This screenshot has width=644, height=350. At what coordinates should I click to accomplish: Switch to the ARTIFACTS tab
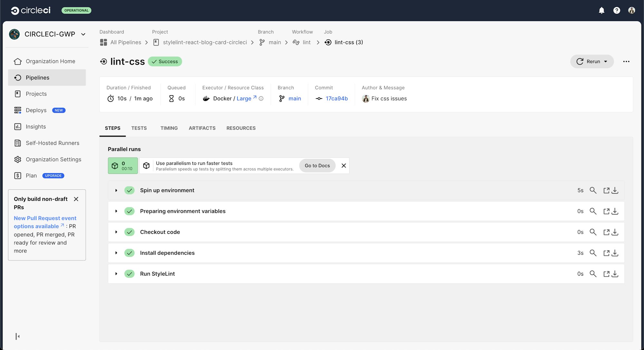tap(202, 128)
